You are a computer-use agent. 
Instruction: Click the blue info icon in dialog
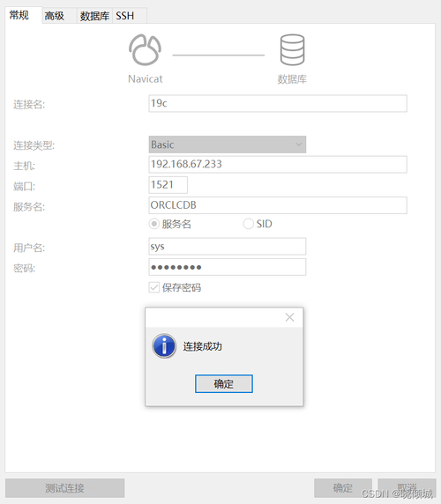coord(164,346)
